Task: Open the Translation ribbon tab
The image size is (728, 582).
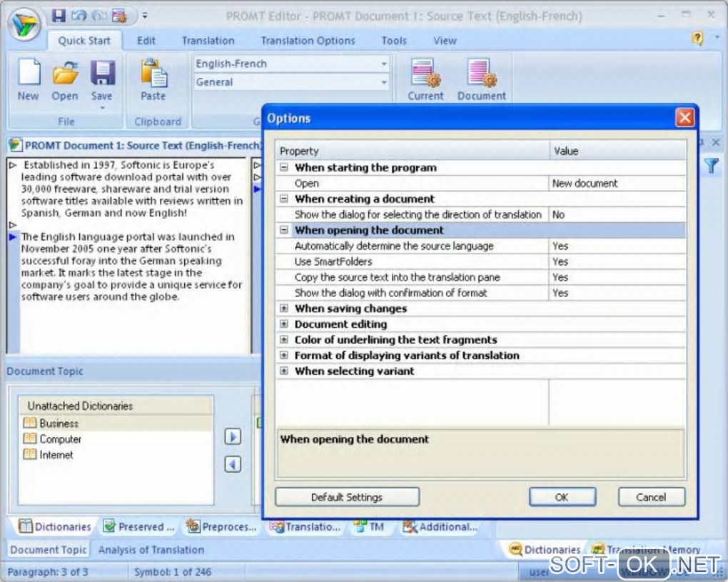Action: (208, 41)
